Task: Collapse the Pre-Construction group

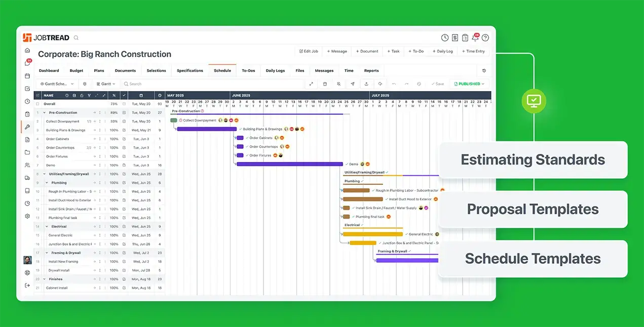Action: [45, 113]
